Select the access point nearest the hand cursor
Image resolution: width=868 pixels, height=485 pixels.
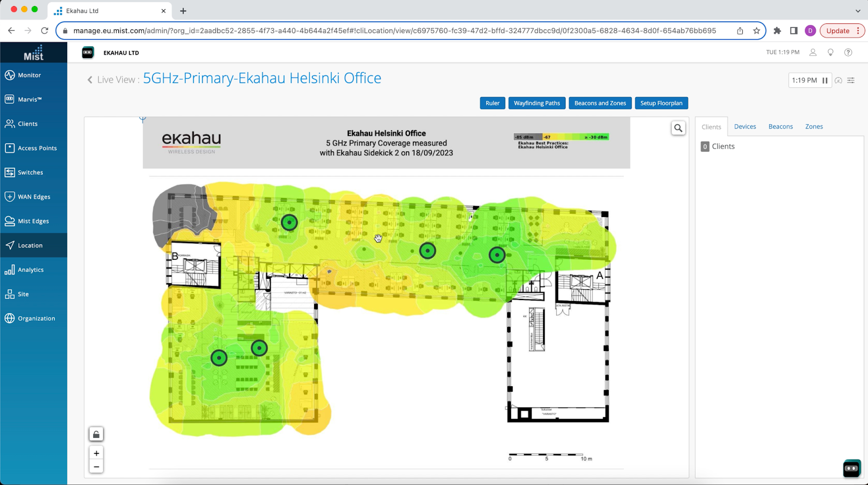click(x=427, y=251)
